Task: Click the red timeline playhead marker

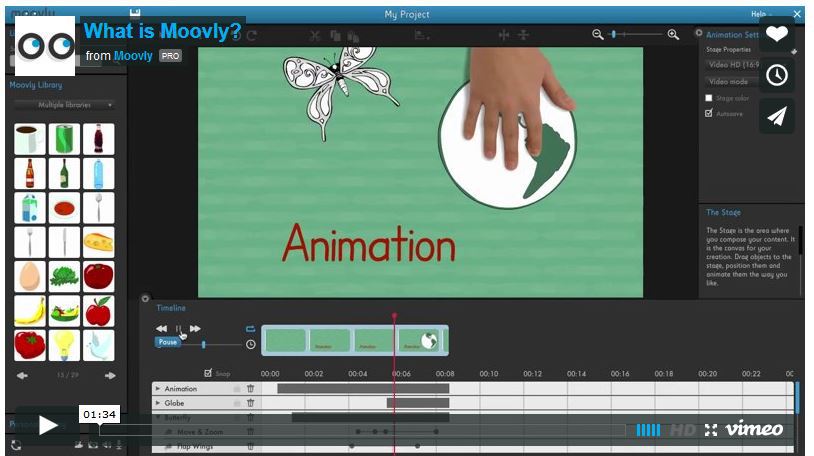Action: tap(395, 316)
